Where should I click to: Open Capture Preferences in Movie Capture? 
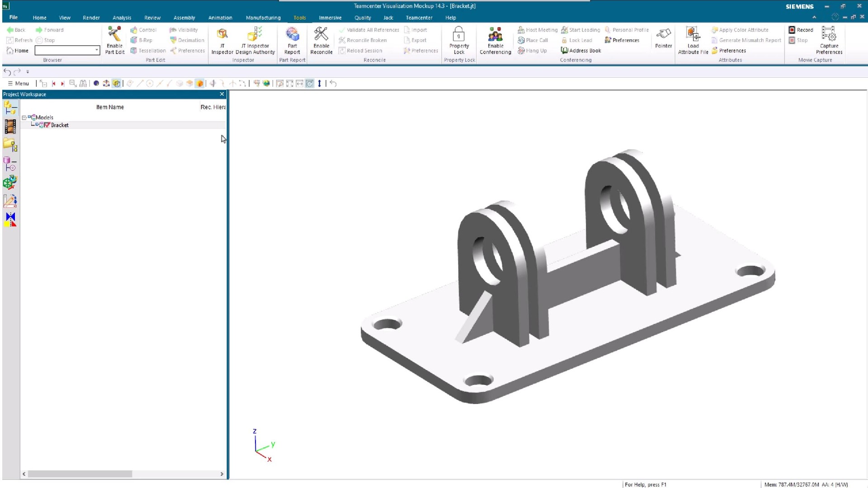coord(829,34)
